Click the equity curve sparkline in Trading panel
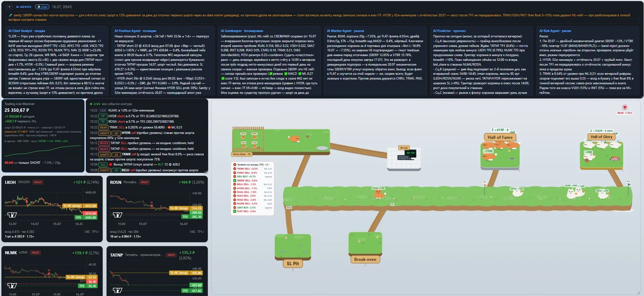Viewport: 644px width, 296px height. (x=43, y=151)
